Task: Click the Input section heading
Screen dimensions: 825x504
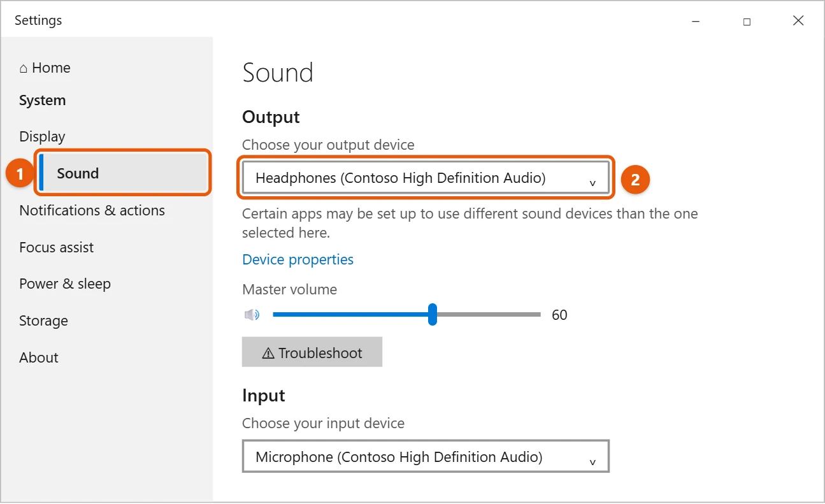Action: coord(263,396)
